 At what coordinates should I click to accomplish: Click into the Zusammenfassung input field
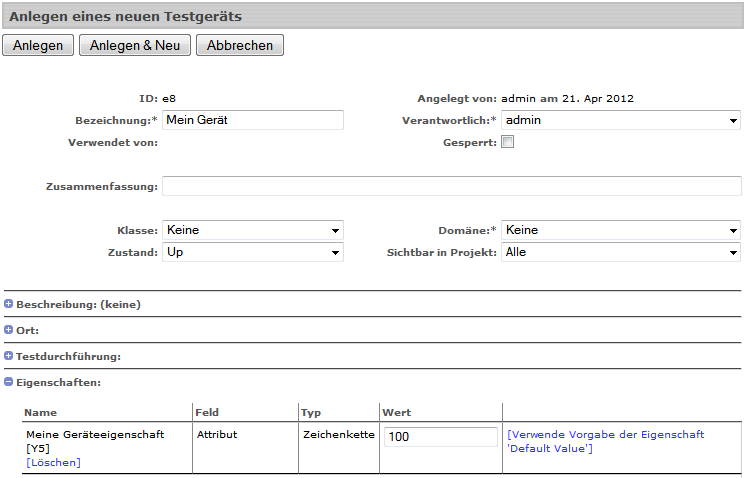point(451,186)
